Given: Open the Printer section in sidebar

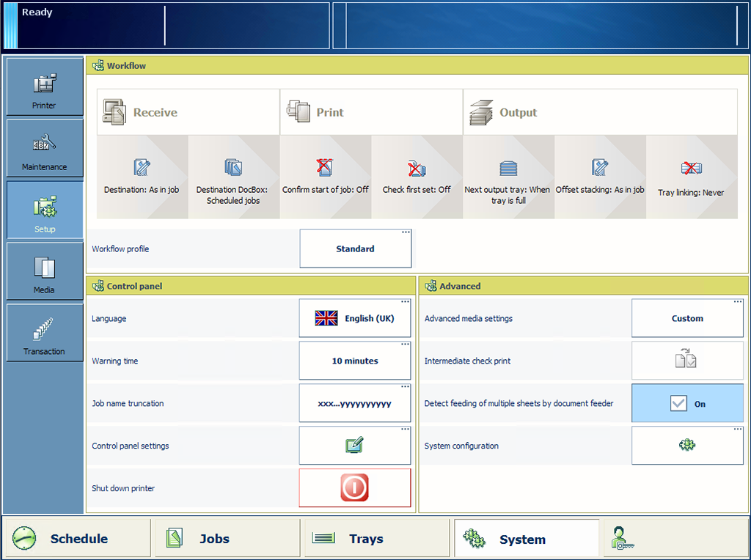Looking at the screenshot, I should click(44, 87).
